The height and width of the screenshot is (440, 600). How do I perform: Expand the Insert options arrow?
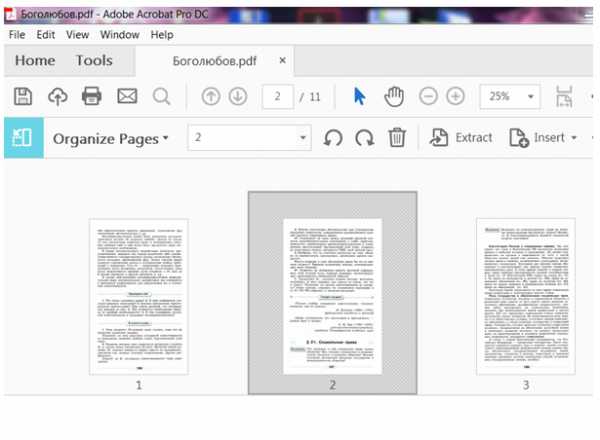(x=574, y=138)
